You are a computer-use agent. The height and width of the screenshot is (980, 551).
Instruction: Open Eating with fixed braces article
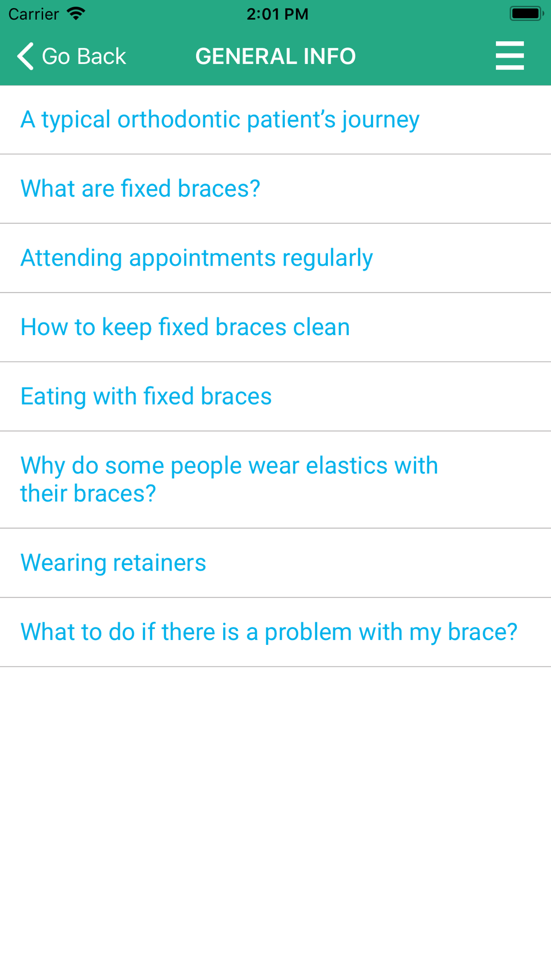275,397
